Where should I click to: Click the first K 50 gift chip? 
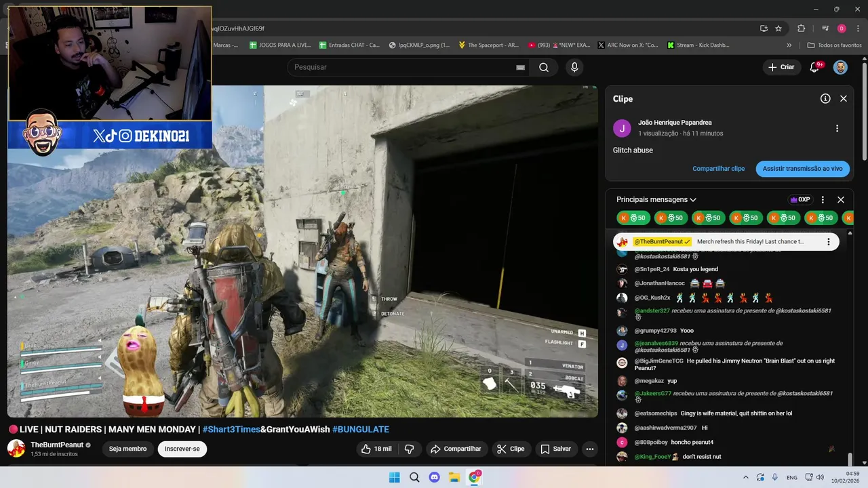click(x=633, y=218)
